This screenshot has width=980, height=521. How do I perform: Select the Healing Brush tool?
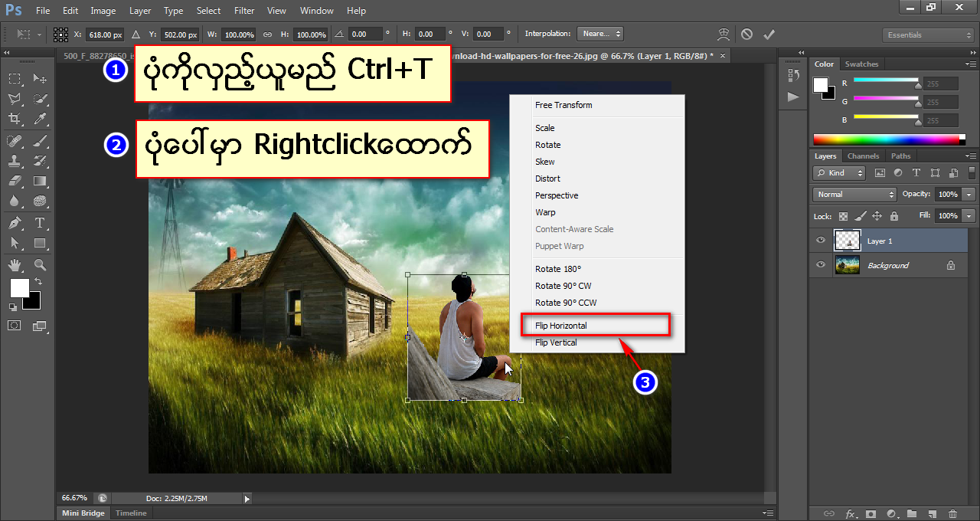pos(15,141)
